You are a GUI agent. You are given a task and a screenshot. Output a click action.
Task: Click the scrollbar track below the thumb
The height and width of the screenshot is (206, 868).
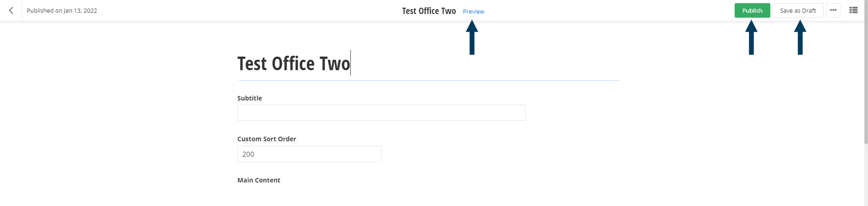(x=866, y=177)
